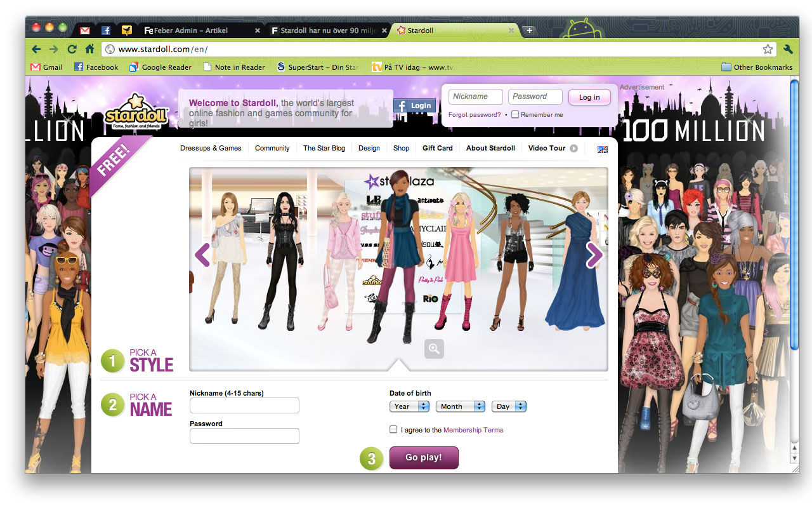The height and width of the screenshot is (508, 812).
Task: Open the På TV idag bookmark
Action: [x=413, y=67]
